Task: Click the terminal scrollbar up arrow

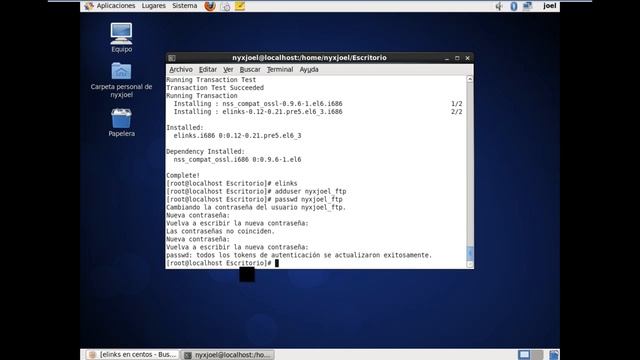Action: [470, 79]
